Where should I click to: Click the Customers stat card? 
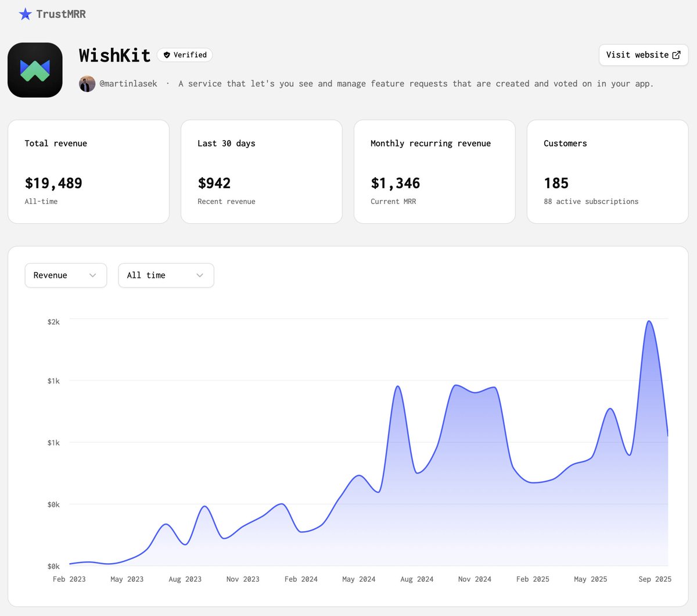click(608, 171)
